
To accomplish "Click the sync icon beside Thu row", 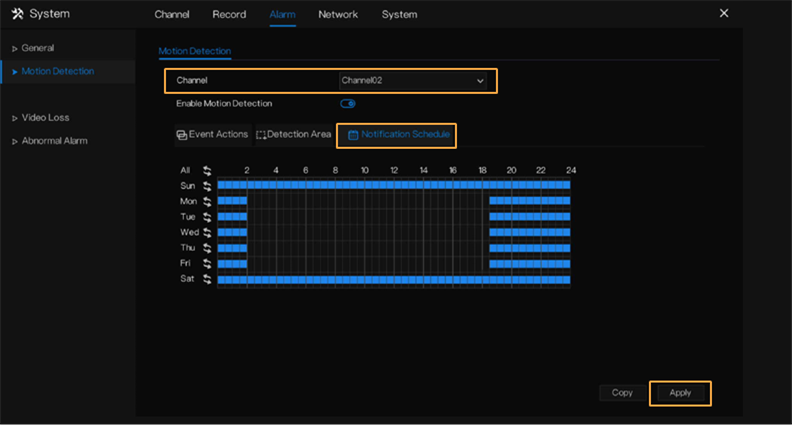I will click(x=207, y=248).
